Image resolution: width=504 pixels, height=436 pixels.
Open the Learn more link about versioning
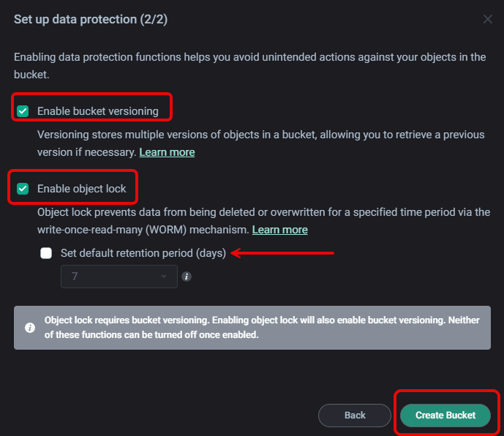coord(167,152)
